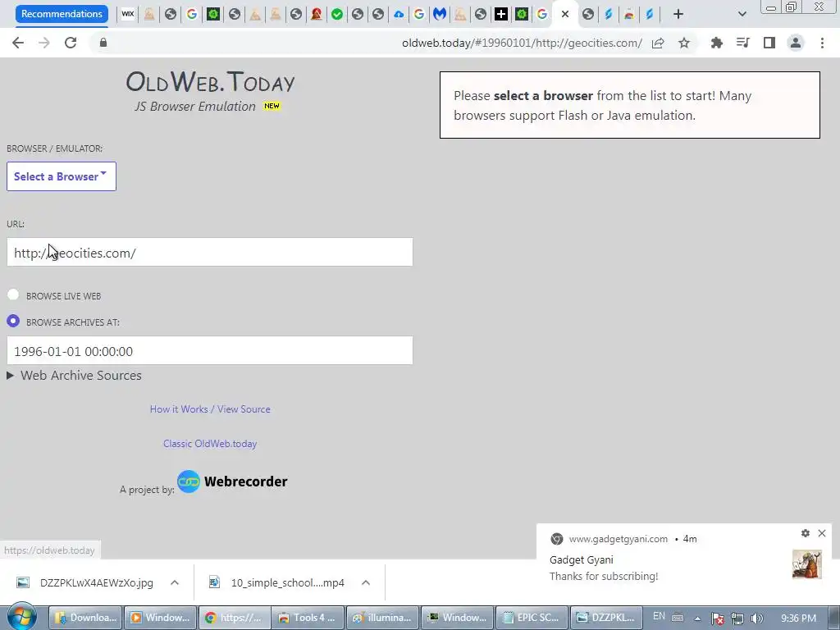Viewport: 840px width, 630px height.
Task: Click the 9:36 PM taskbar clock
Action: click(x=799, y=619)
